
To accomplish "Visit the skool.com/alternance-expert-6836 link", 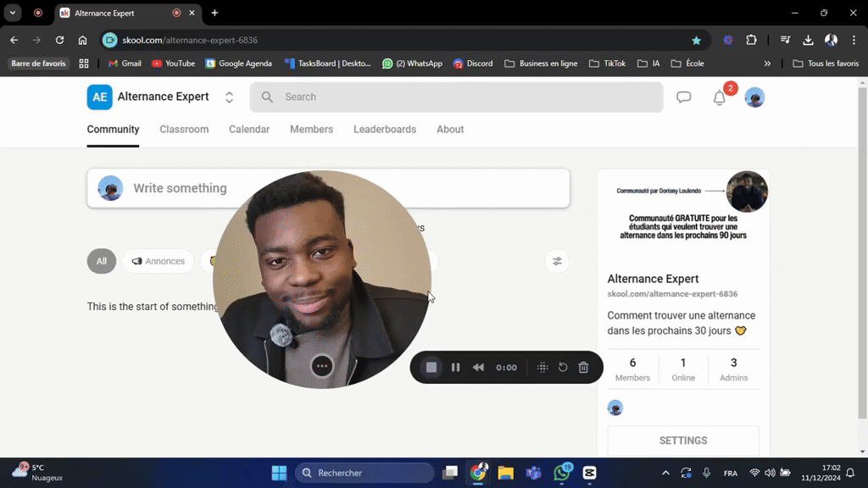I will click(x=672, y=292).
